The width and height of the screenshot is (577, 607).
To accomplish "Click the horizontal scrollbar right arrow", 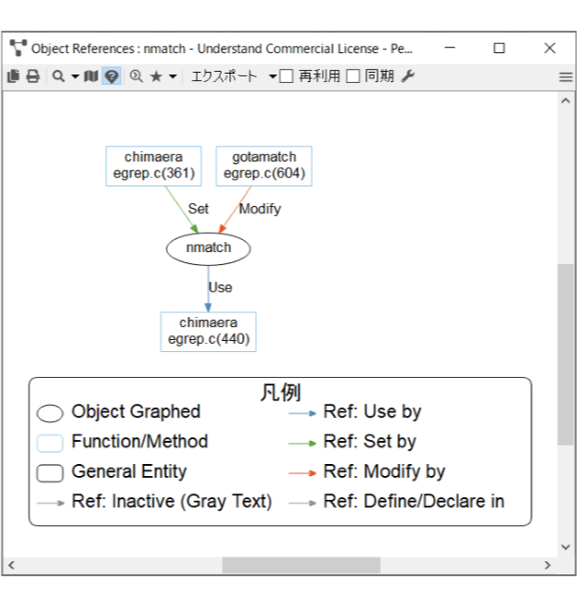I will (x=547, y=565).
